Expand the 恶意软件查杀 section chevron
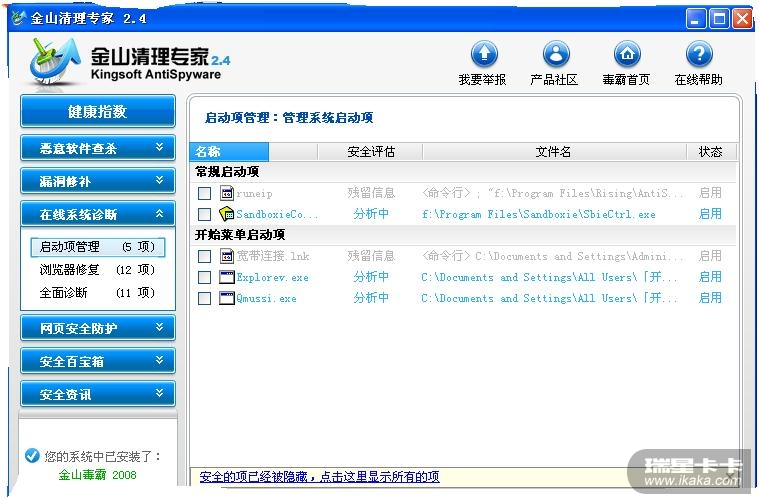The image size is (759, 499). (159, 147)
